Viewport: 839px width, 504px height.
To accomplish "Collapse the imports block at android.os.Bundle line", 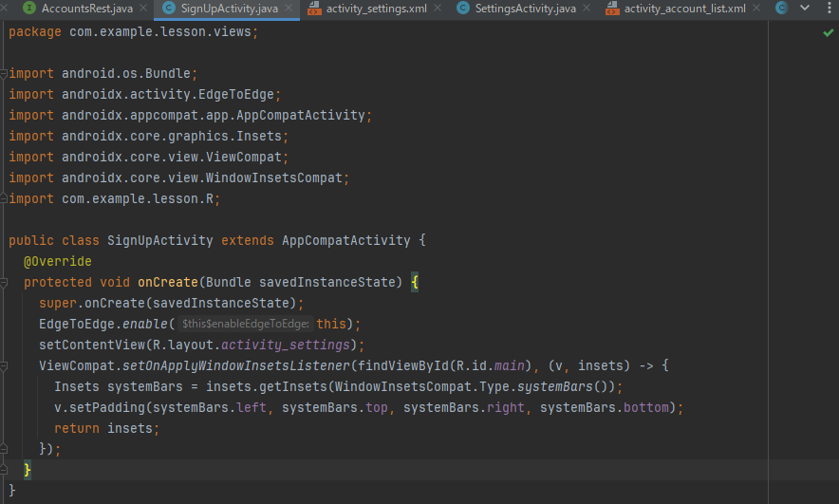I will (x=3, y=74).
